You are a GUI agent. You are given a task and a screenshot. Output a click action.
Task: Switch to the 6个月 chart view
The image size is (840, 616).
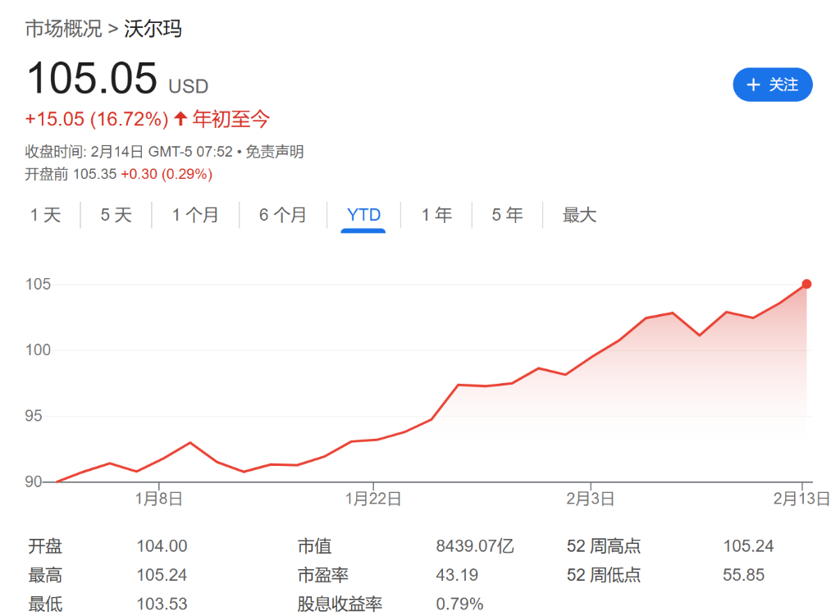coord(282,215)
